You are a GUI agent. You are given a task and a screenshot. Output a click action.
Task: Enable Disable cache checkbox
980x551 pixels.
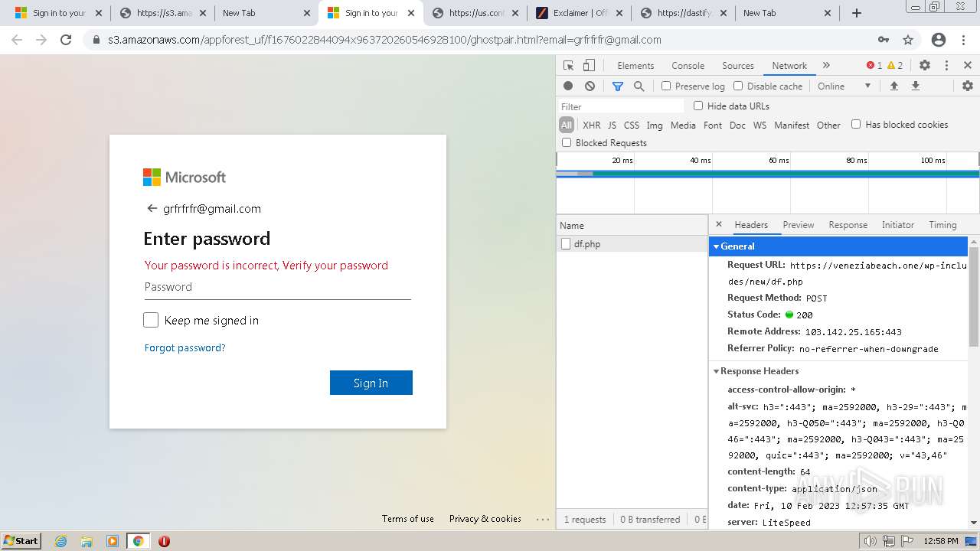(738, 86)
